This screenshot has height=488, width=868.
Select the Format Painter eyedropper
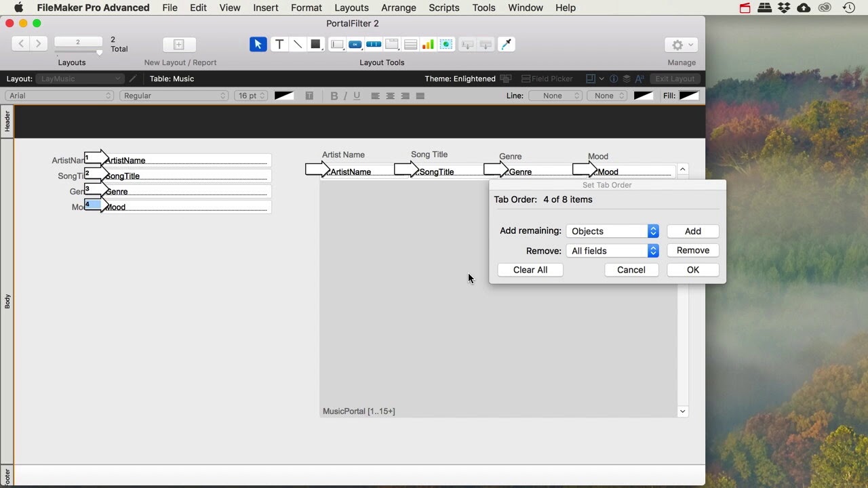pos(506,44)
